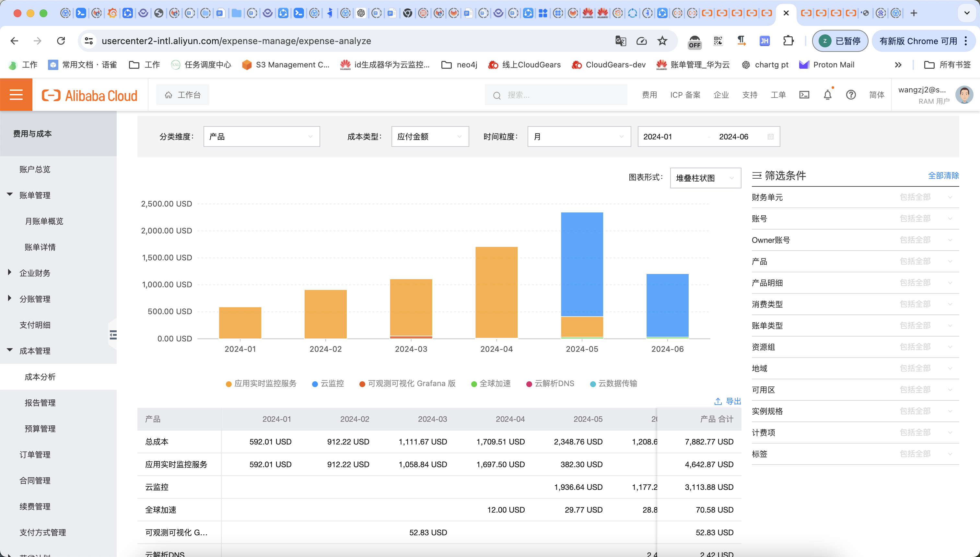
Task: Show more bookmarks with the double chevron
Action: point(898,65)
